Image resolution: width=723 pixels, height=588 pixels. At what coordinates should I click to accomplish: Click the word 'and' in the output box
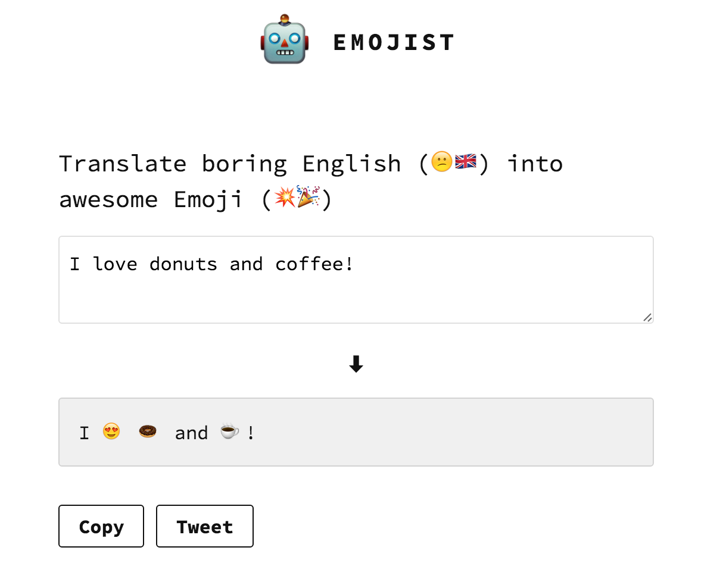click(191, 433)
